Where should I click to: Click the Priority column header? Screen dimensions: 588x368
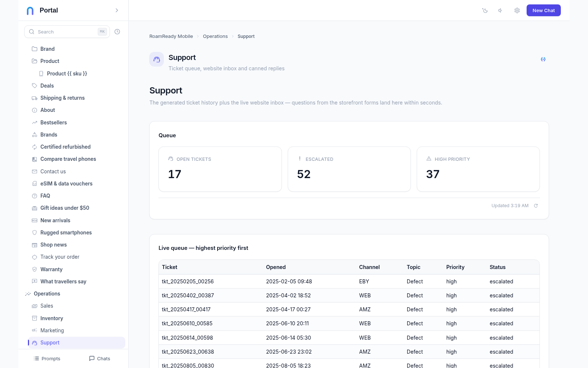click(455, 267)
